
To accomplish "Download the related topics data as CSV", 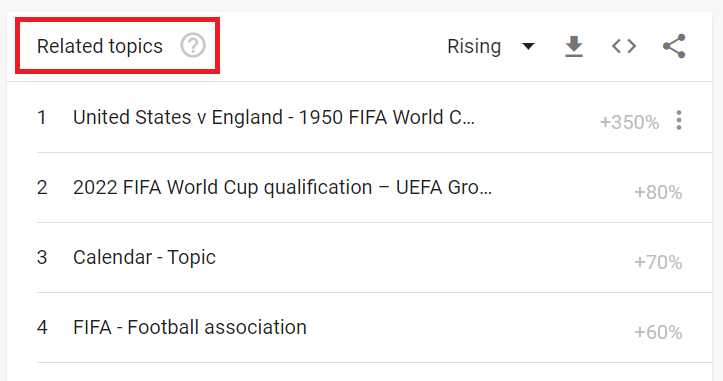I will point(574,46).
